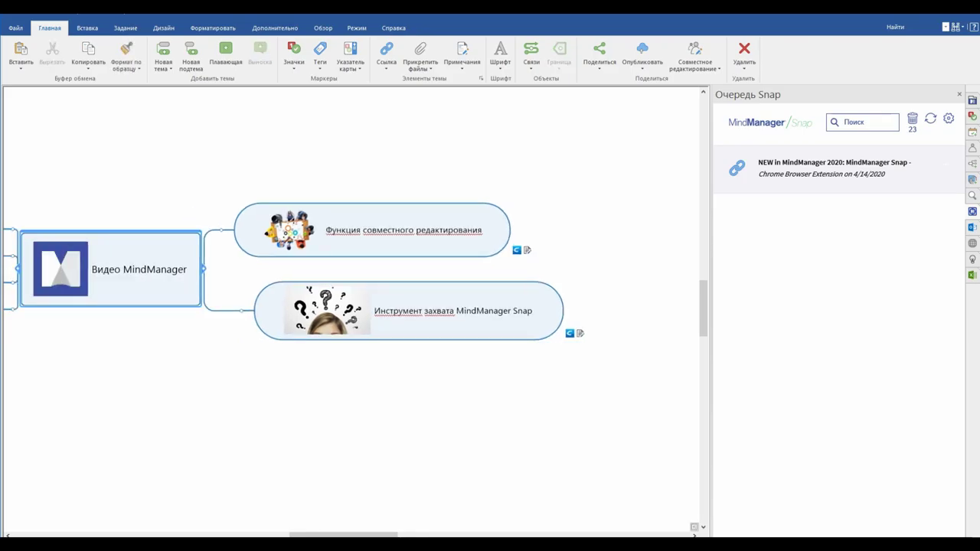This screenshot has height=551, width=980.
Task: Select the Snap queue icon in sidebar
Action: [x=972, y=211]
